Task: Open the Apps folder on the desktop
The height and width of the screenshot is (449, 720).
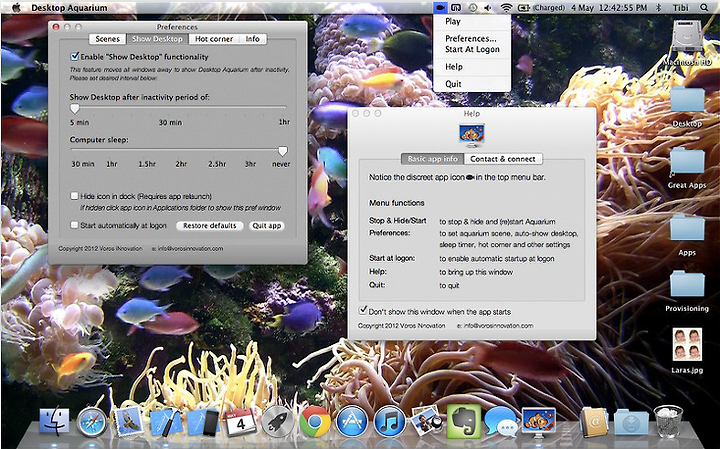Action: tap(687, 228)
